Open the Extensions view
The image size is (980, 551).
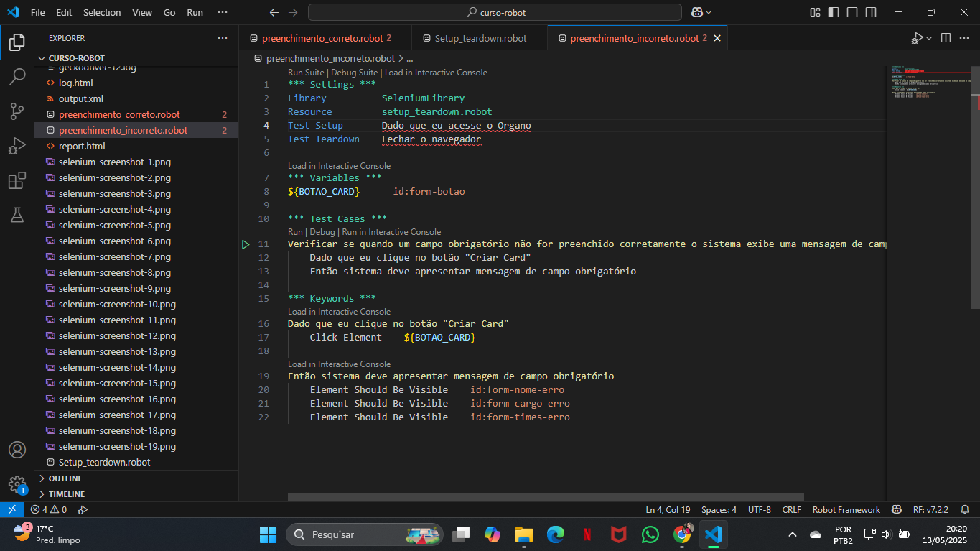click(17, 181)
